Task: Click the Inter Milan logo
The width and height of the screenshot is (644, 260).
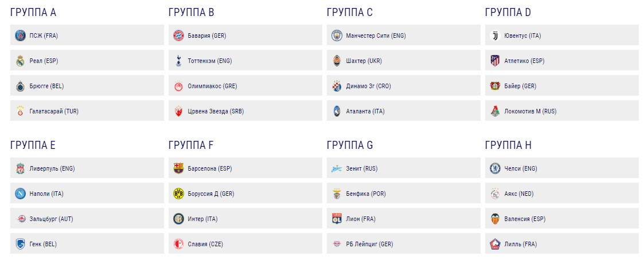Action: click(x=178, y=219)
